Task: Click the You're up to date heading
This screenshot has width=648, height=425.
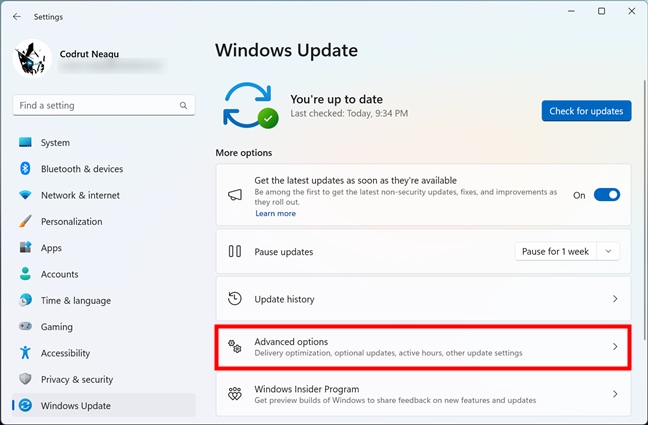Action: 336,99
